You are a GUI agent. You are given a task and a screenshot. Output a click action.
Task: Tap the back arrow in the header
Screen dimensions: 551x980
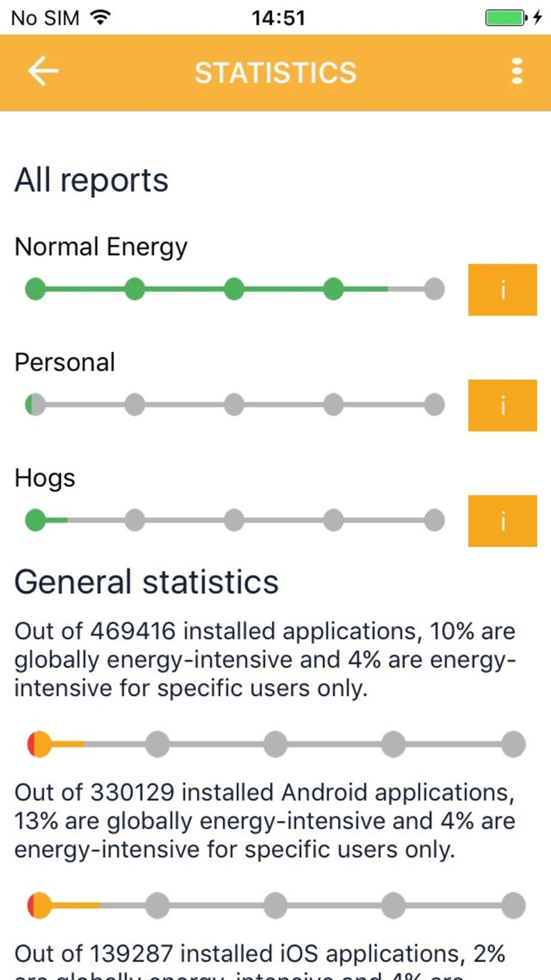43,72
